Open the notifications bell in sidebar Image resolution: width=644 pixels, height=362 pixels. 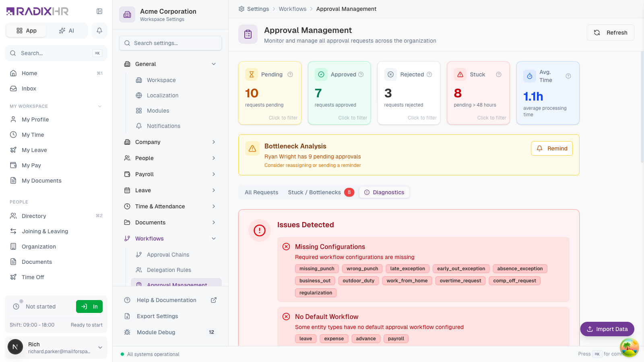pos(99,31)
